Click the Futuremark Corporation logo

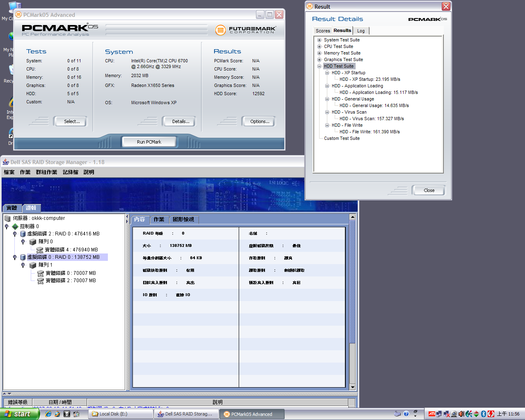[x=246, y=30]
